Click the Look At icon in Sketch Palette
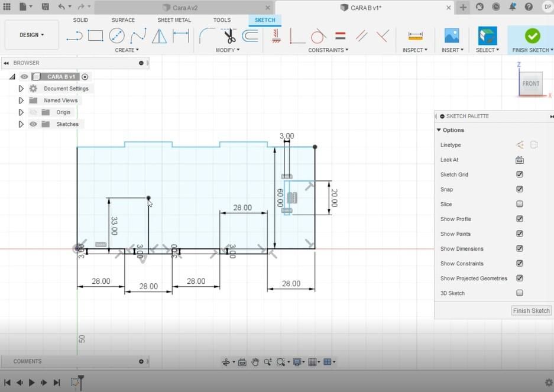 point(519,160)
